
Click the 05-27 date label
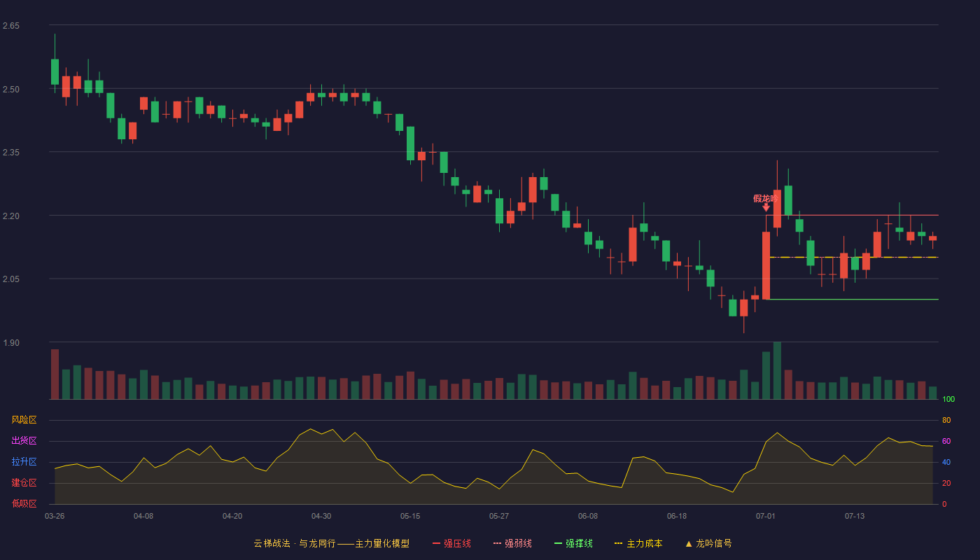tap(499, 516)
